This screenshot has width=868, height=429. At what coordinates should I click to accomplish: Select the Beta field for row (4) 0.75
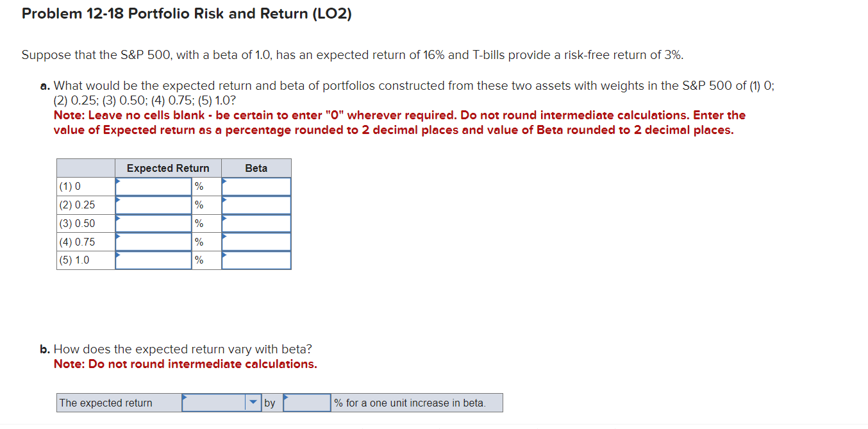pos(256,242)
